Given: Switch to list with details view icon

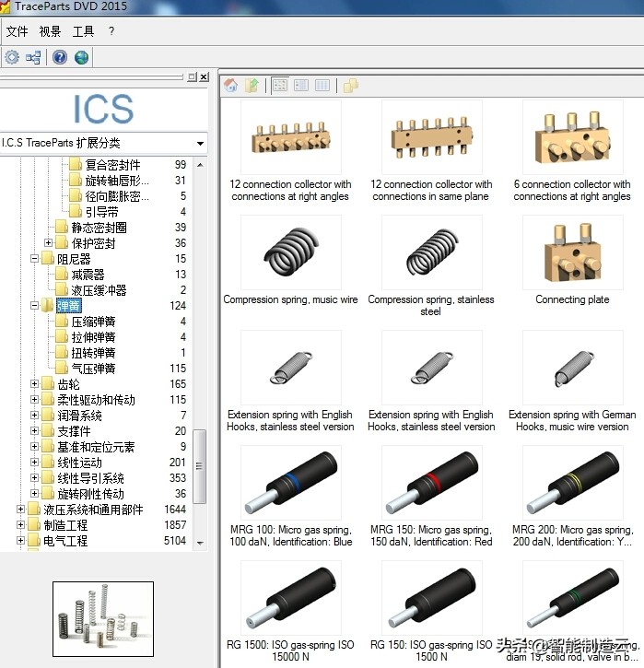Looking at the screenshot, I should 300,85.
